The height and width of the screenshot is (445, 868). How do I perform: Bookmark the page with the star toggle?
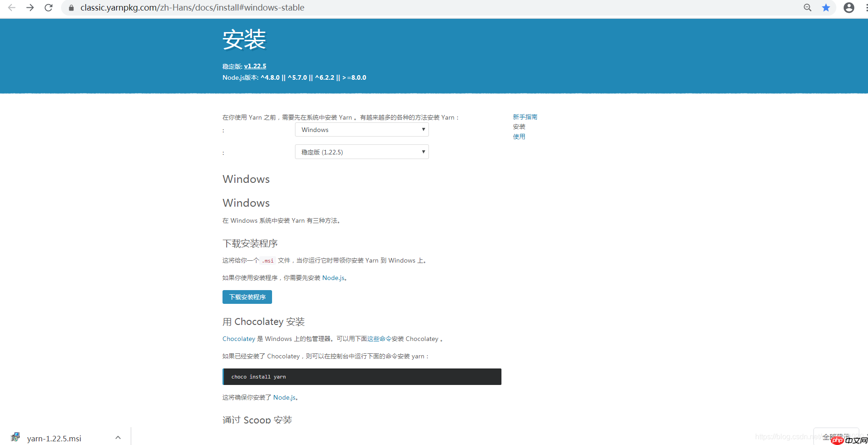[x=826, y=7]
